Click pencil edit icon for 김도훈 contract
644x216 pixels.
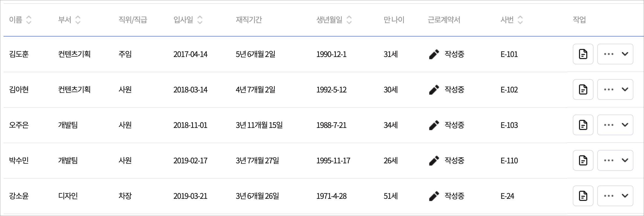434,54
